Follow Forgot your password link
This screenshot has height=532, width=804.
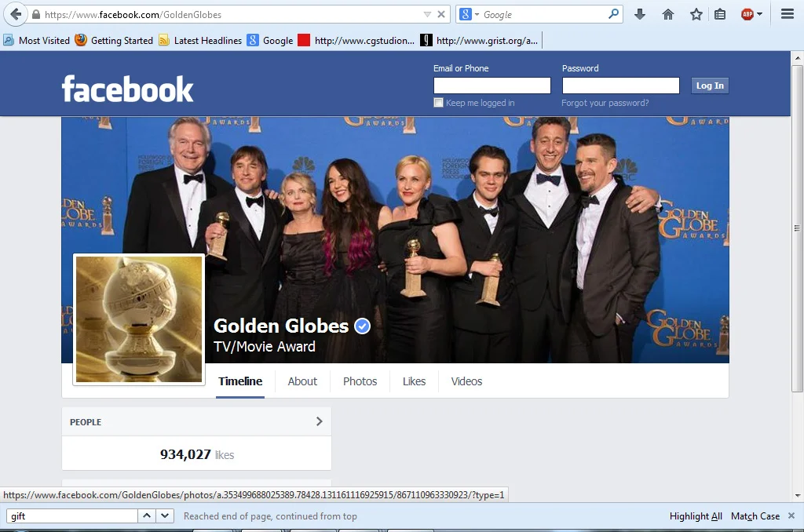pyautogui.click(x=605, y=103)
